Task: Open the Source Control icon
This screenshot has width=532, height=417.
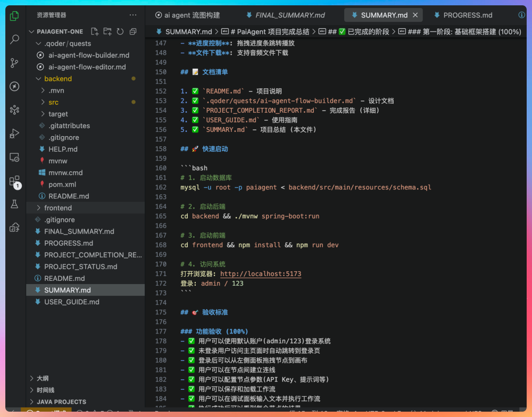Action: pyautogui.click(x=14, y=63)
